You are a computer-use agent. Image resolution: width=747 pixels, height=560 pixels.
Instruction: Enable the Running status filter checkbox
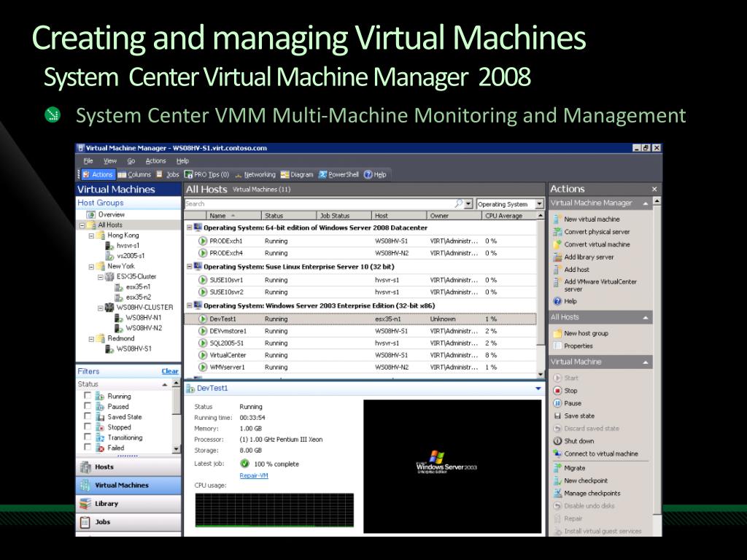pos(88,395)
